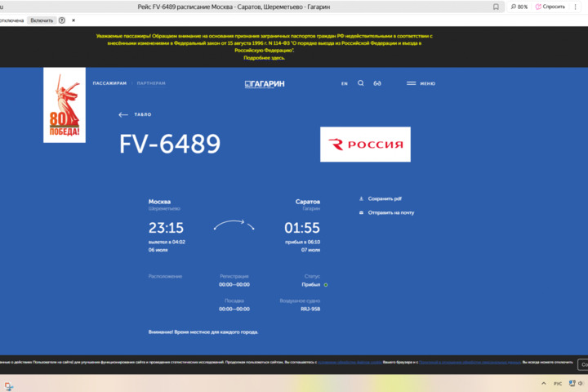Image resolution: width=588 pixels, height=392 pixels.
Task: Enable the accessibility glasses icon mode
Action: pos(376,83)
